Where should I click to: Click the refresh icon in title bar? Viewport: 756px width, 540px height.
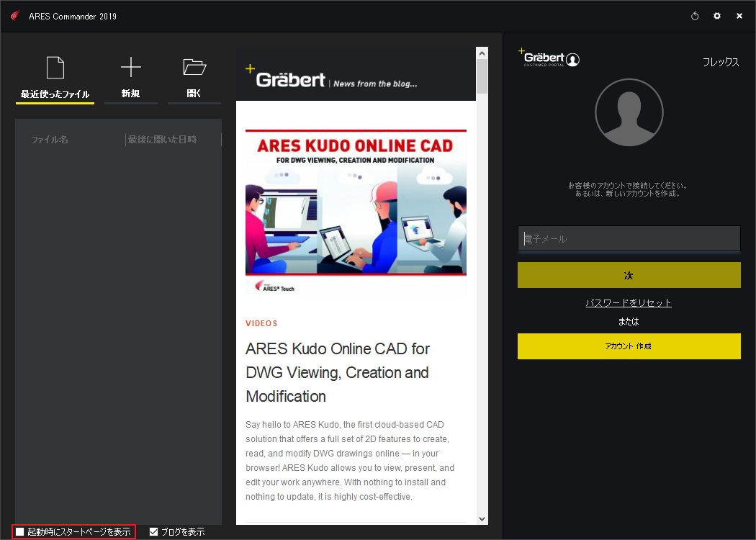[695, 16]
